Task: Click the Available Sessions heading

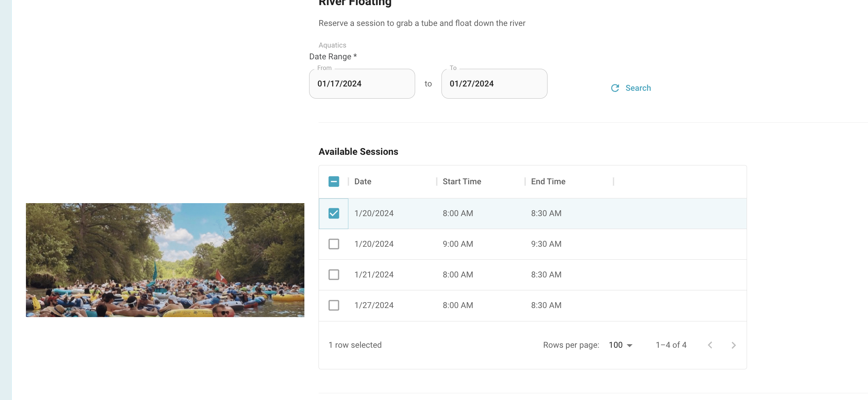Action: point(358,152)
